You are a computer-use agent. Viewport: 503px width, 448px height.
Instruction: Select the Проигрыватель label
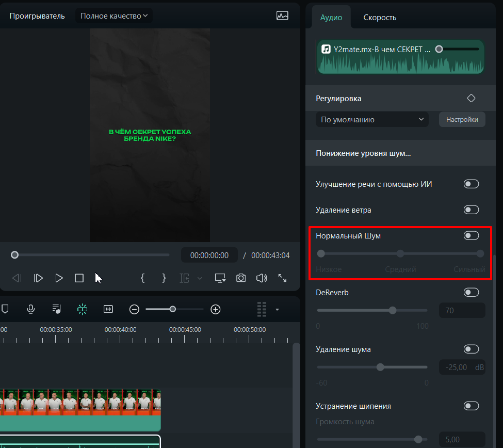(37, 15)
